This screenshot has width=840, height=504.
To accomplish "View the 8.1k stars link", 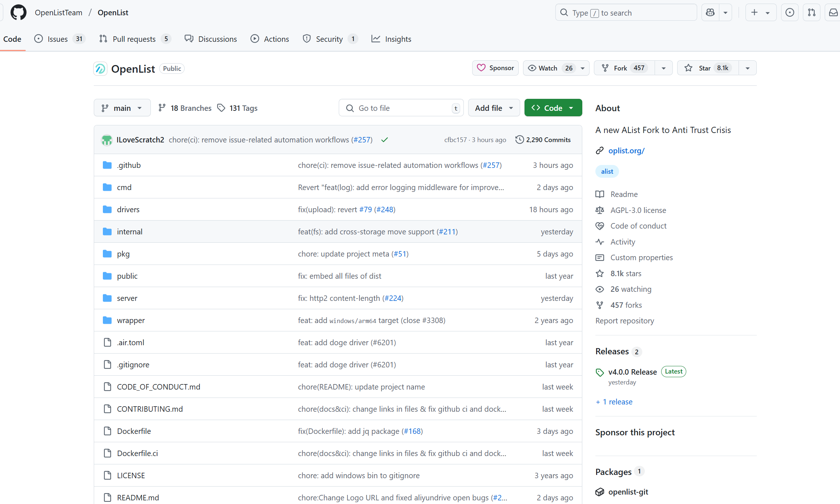I will pyautogui.click(x=626, y=273).
